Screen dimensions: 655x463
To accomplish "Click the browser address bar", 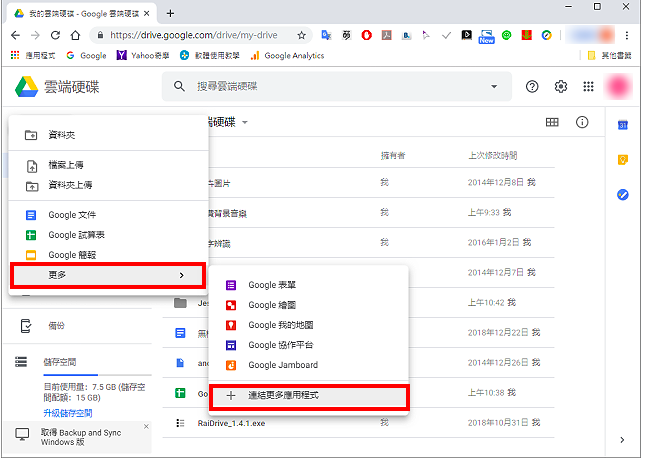I will (201, 36).
